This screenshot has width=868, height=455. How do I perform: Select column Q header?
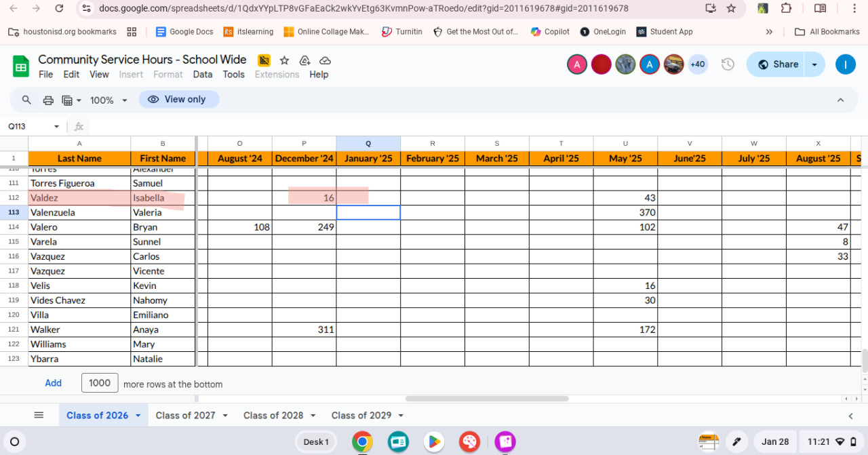point(368,144)
